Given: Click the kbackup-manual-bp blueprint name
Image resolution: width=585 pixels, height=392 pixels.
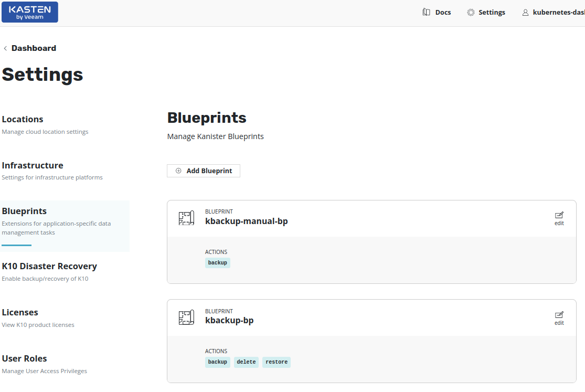Looking at the screenshot, I should [246, 221].
